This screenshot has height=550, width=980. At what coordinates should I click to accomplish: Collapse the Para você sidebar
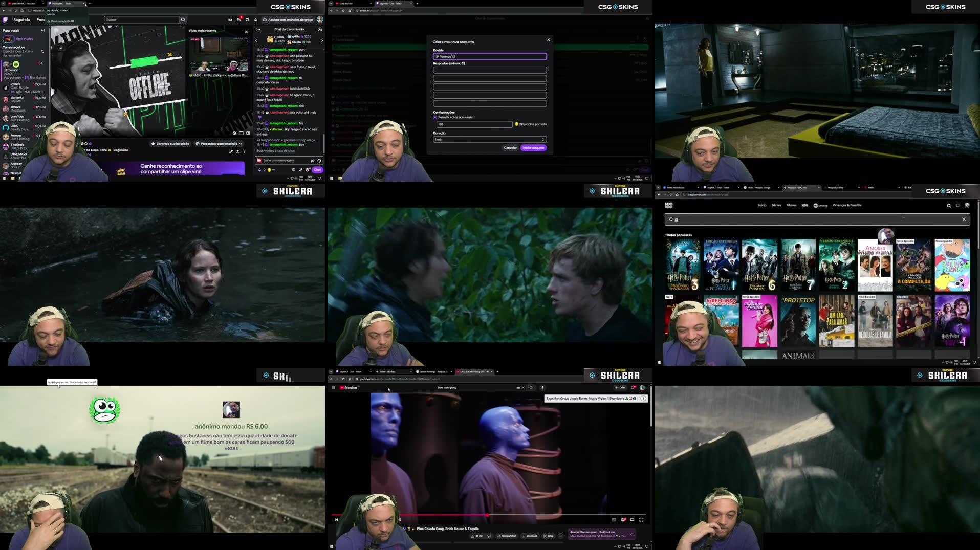[43, 31]
